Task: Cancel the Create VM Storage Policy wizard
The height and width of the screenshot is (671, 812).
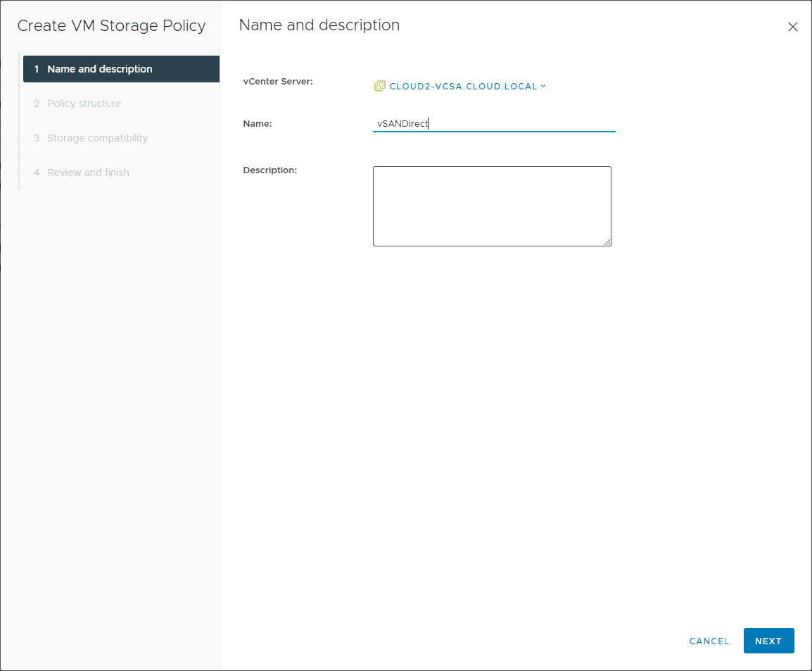Action: click(x=709, y=641)
